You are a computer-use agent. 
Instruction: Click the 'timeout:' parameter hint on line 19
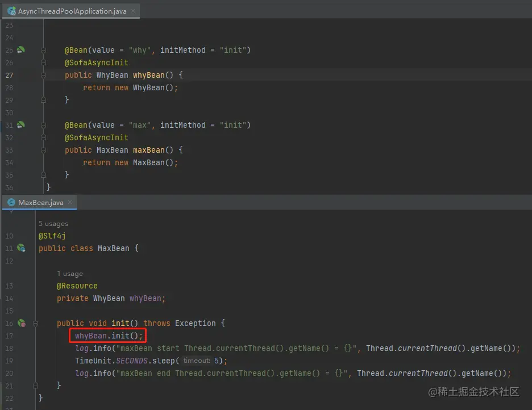pos(197,361)
